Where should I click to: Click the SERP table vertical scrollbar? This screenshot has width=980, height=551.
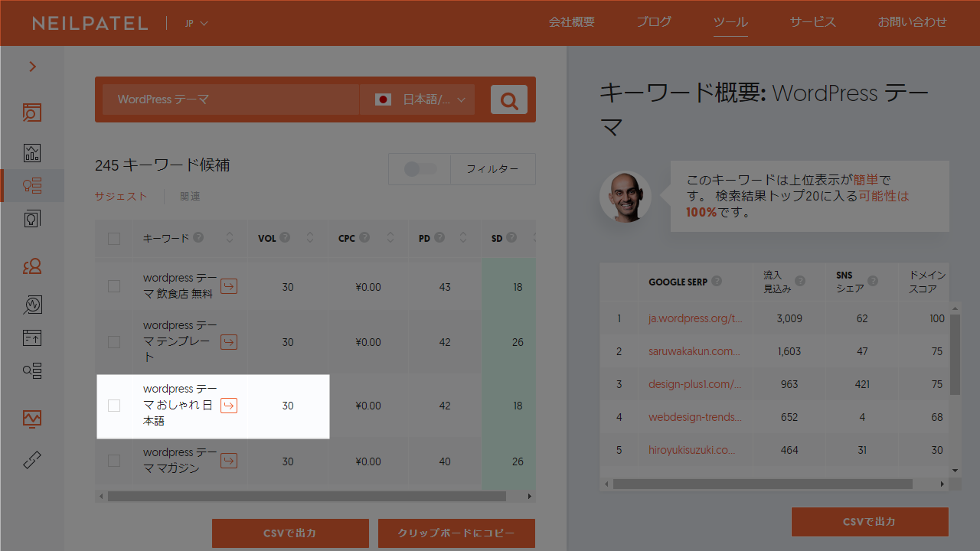point(955,354)
